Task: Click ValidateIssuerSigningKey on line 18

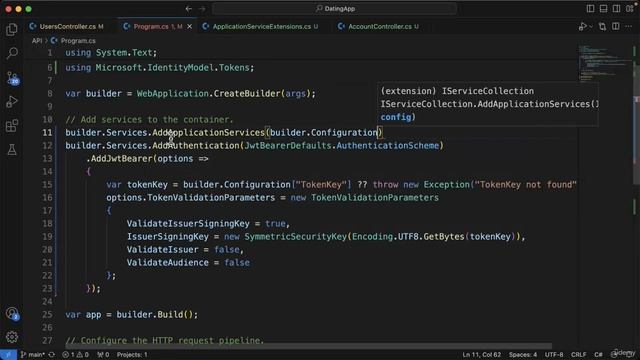Action: pos(188,224)
